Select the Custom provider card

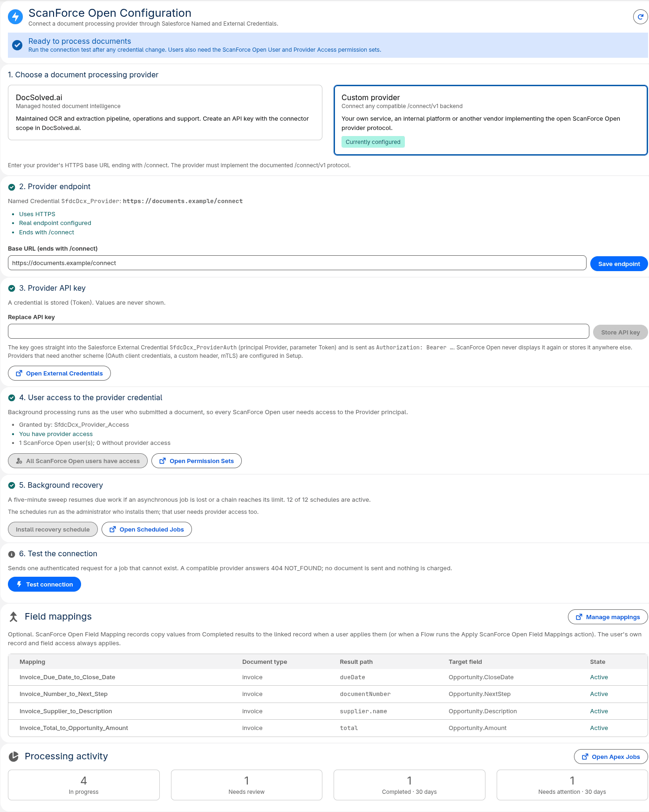pos(491,120)
